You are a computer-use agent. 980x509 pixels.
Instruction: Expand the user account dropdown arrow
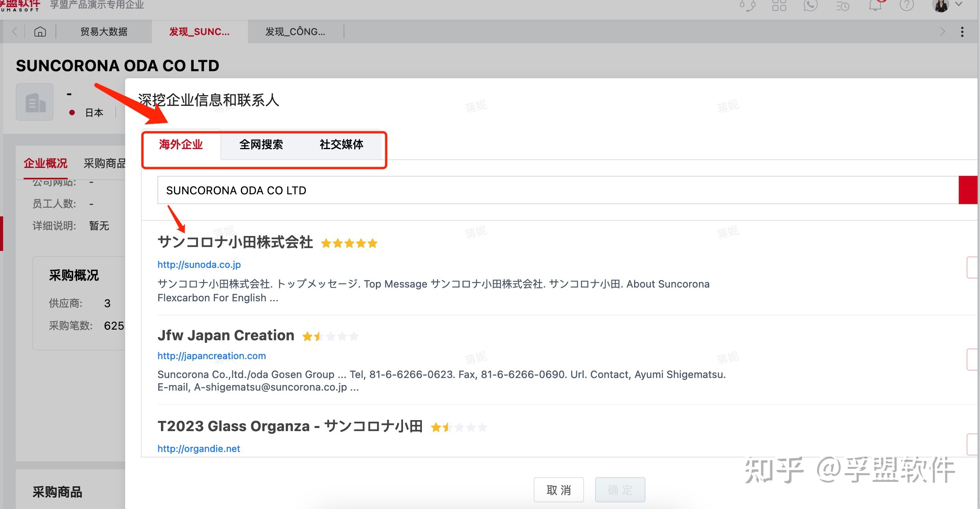tap(959, 4)
